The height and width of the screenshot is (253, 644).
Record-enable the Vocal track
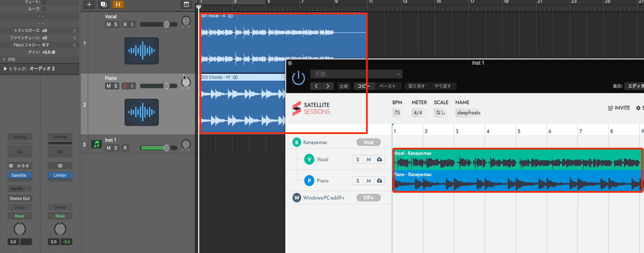click(125, 24)
